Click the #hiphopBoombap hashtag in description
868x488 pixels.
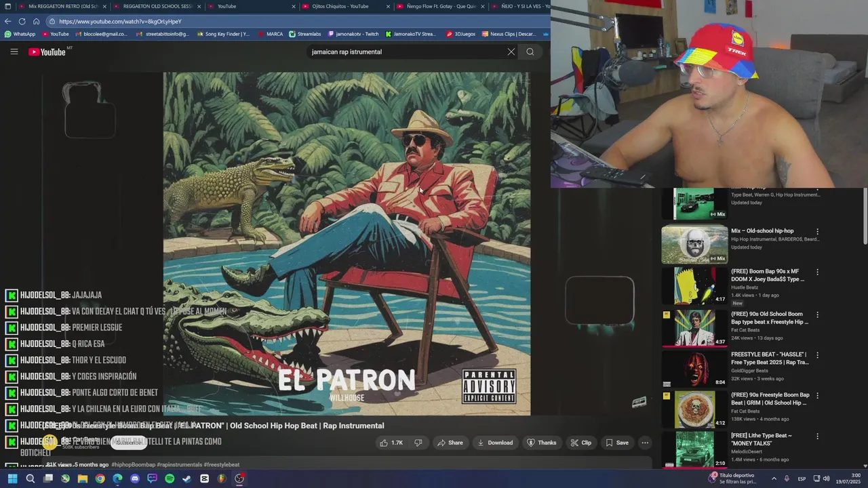coord(133,465)
